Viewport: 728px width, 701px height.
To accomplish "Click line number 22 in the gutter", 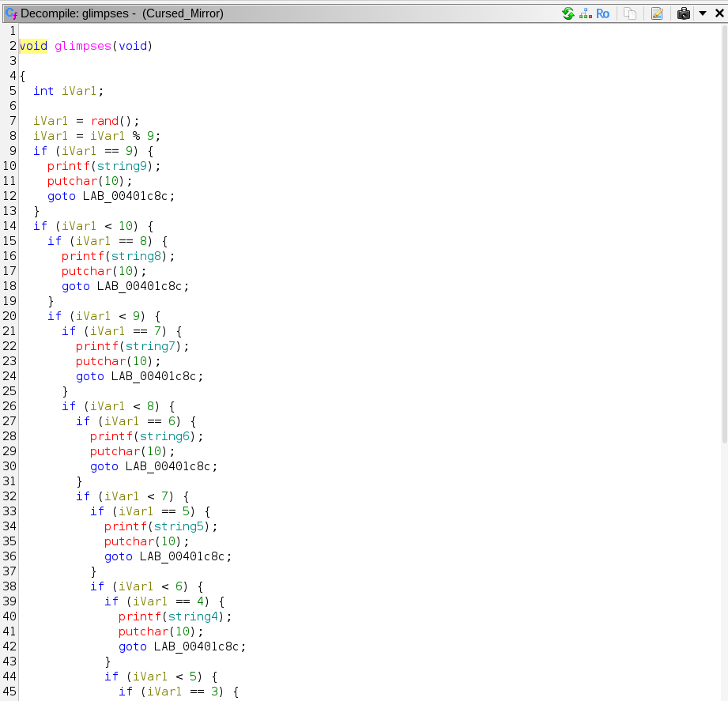I will 9,346.
